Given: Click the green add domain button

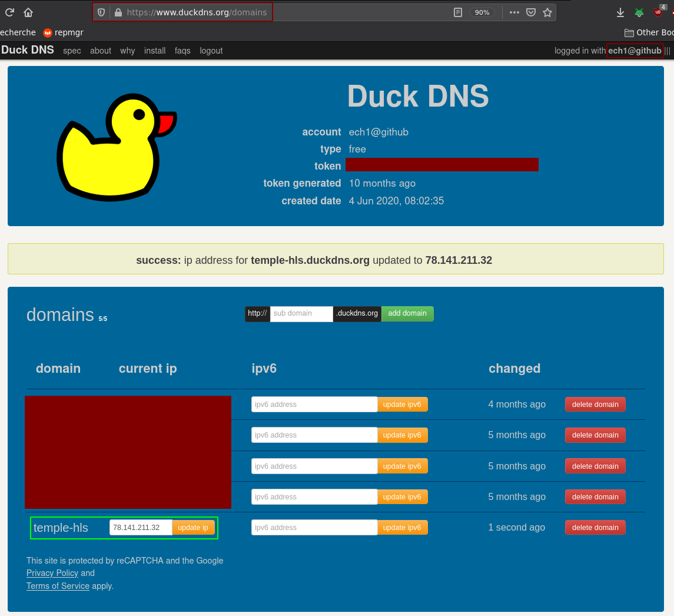Looking at the screenshot, I should point(407,313).
